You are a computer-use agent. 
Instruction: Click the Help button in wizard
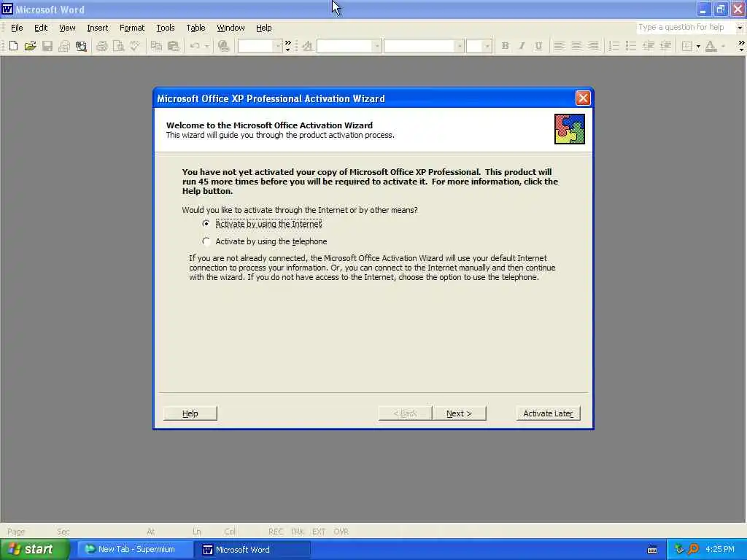point(190,413)
